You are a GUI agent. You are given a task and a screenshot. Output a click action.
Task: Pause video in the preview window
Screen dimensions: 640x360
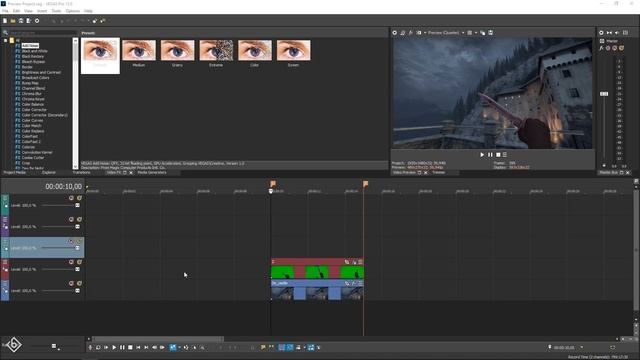point(490,155)
